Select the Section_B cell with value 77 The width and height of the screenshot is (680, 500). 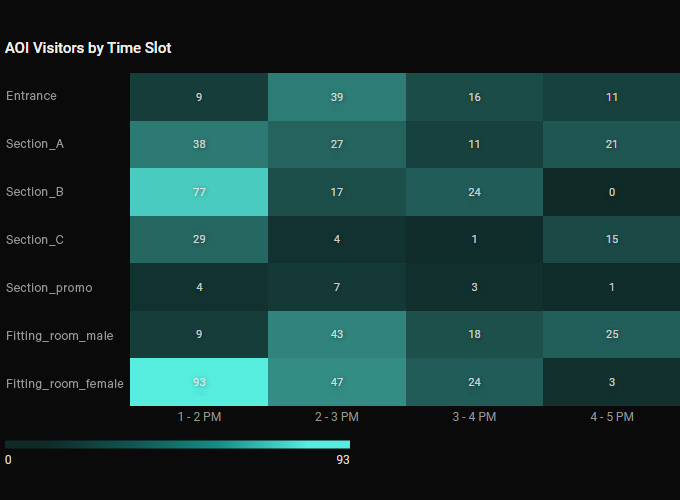199,192
